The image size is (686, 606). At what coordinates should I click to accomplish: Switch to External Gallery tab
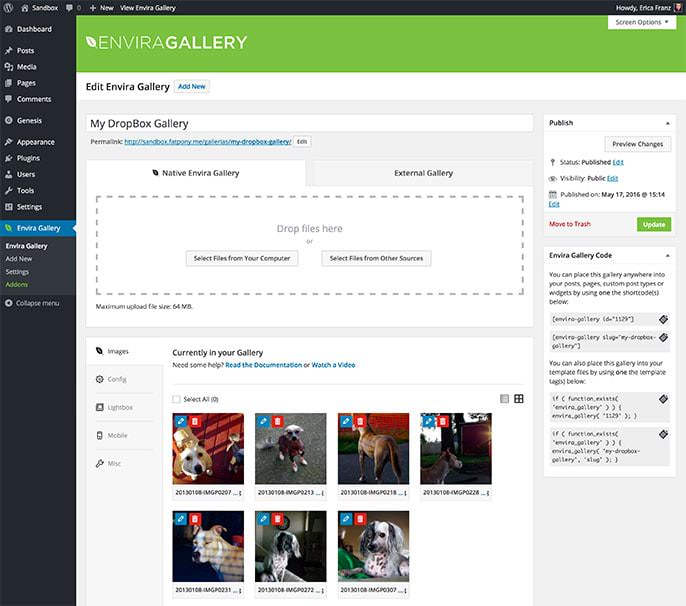coord(423,173)
